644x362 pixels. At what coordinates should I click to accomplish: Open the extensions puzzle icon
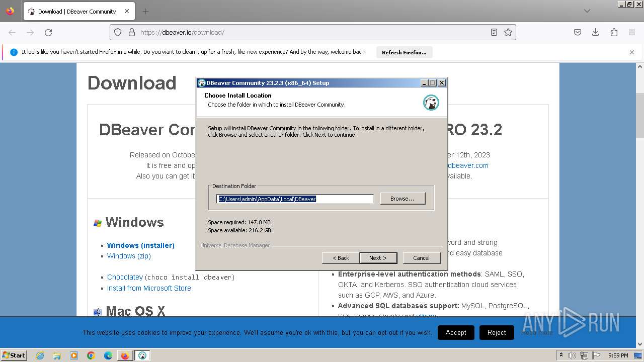tap(614, 32)
